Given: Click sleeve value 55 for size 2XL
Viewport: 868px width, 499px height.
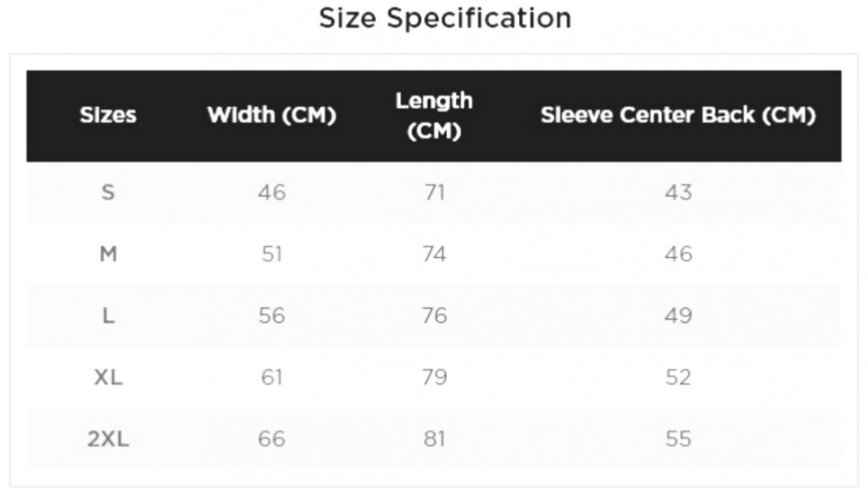Looking at the screenshot, I should coord(678,439).
